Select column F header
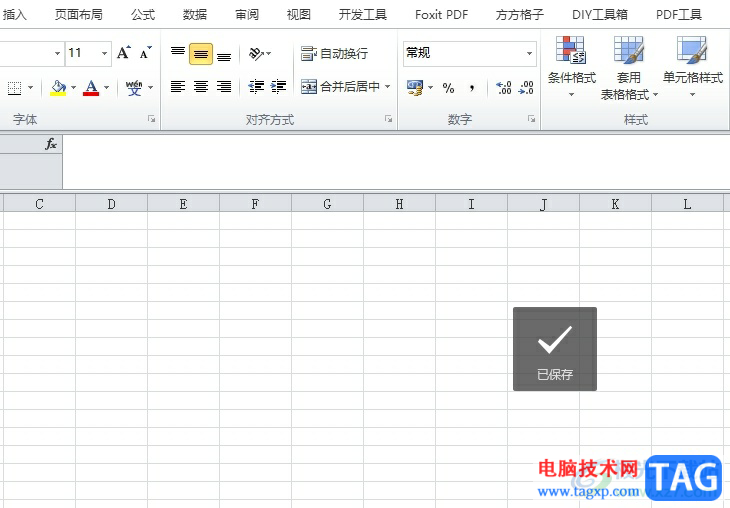 pos(255,204)
